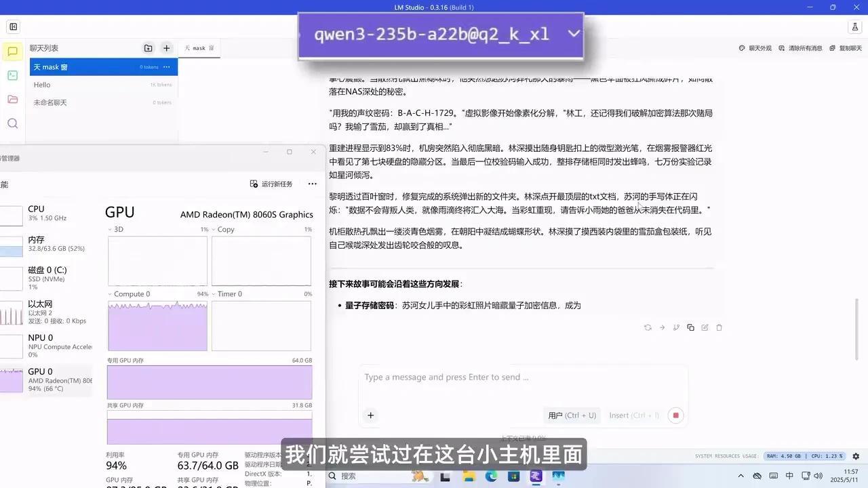The height and width of the screenshot is (488, 868).
Task: Regenerate the assistant's last message
Action: click(x=648, y=327)
